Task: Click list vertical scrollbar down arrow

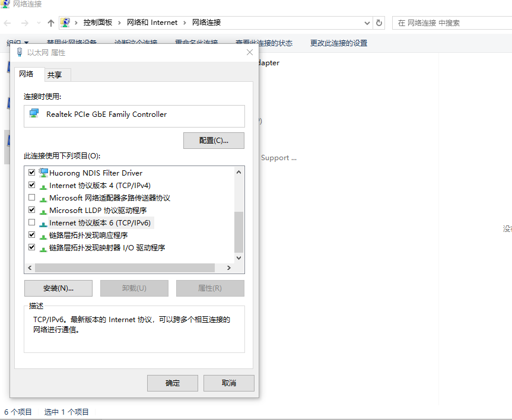Action: coord(238,257)
